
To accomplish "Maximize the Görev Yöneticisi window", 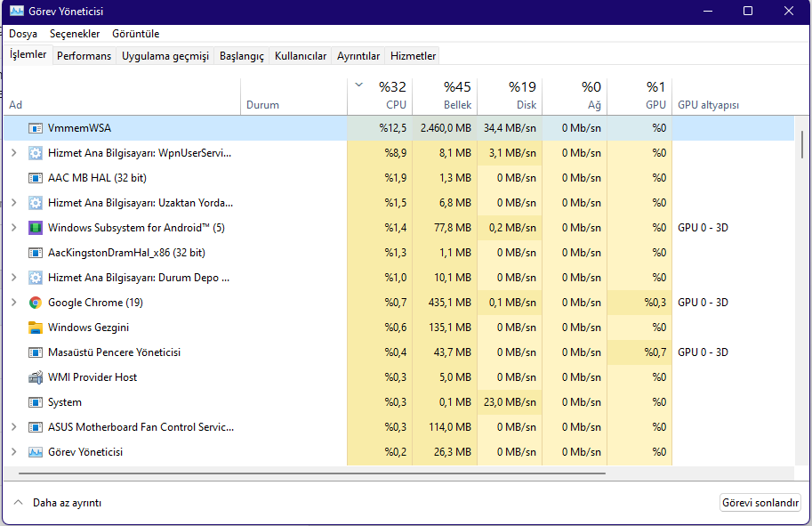I will point(748,11).
